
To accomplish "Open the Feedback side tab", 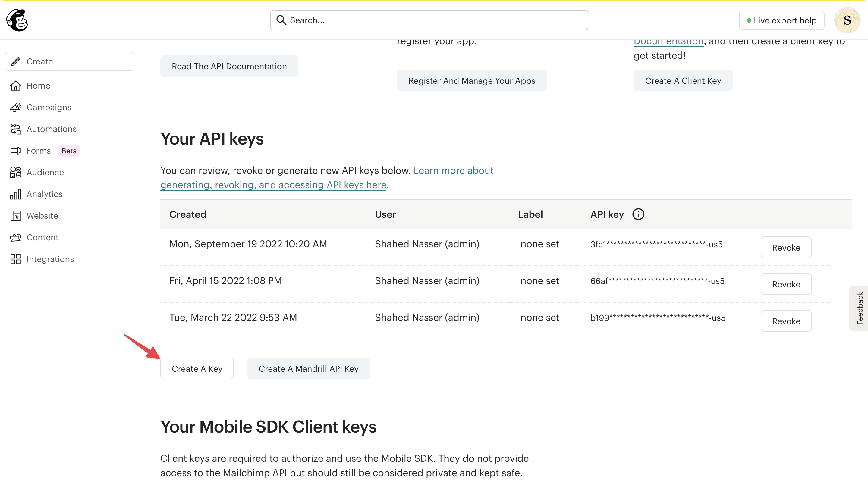I will coord(860,308).
